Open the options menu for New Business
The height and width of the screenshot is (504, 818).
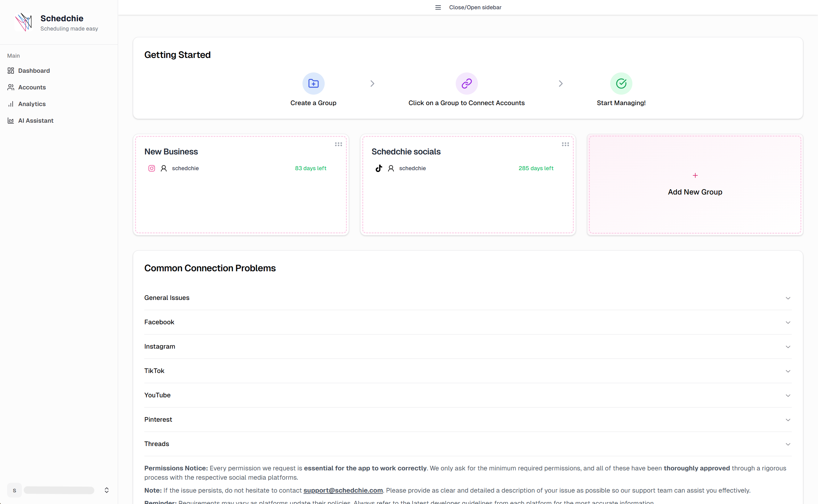[x=338, y=144]
